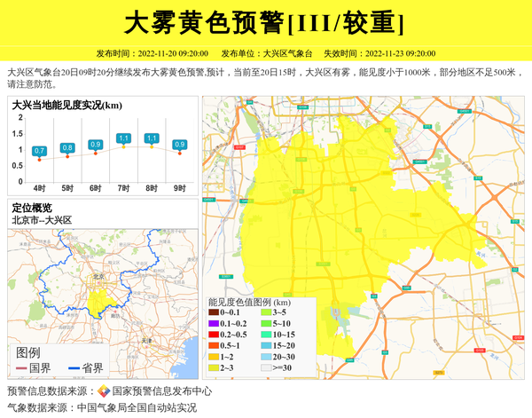Screen dimensions: 532x418
Task: Click the 1.1 km marker at 7时
Action: point(123,138)
